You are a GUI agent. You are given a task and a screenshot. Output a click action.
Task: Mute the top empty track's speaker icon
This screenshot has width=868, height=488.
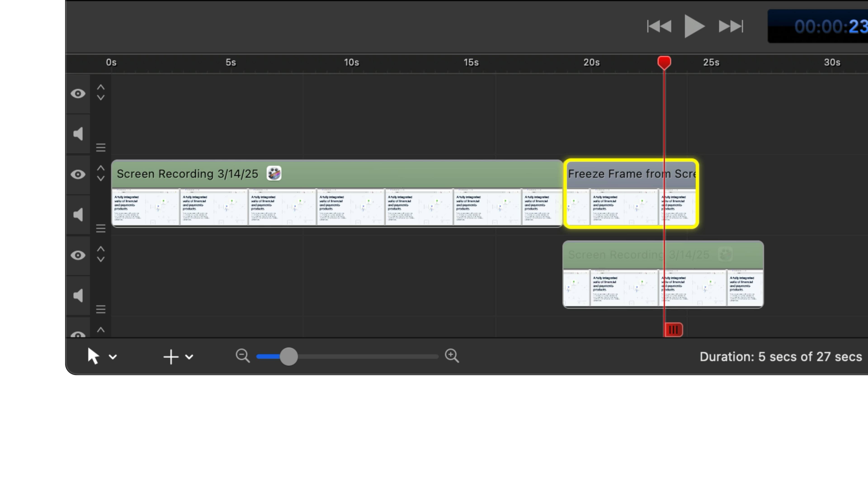pos(78,134)
